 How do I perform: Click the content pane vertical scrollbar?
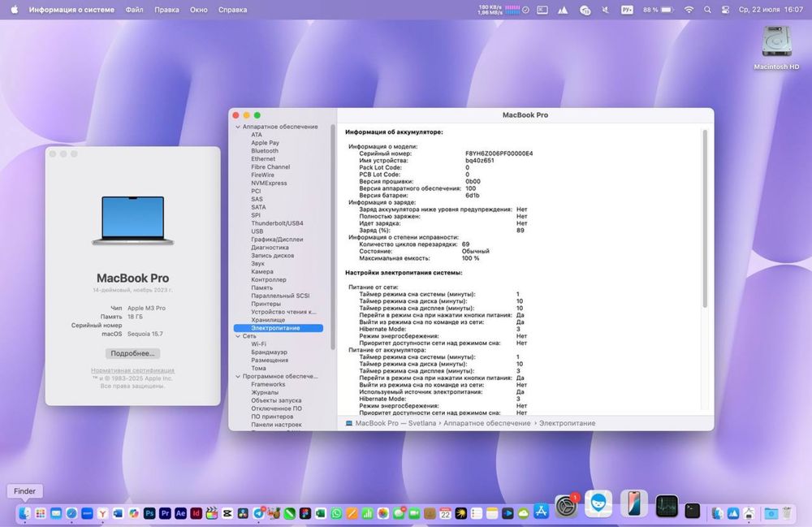[705, 218]
